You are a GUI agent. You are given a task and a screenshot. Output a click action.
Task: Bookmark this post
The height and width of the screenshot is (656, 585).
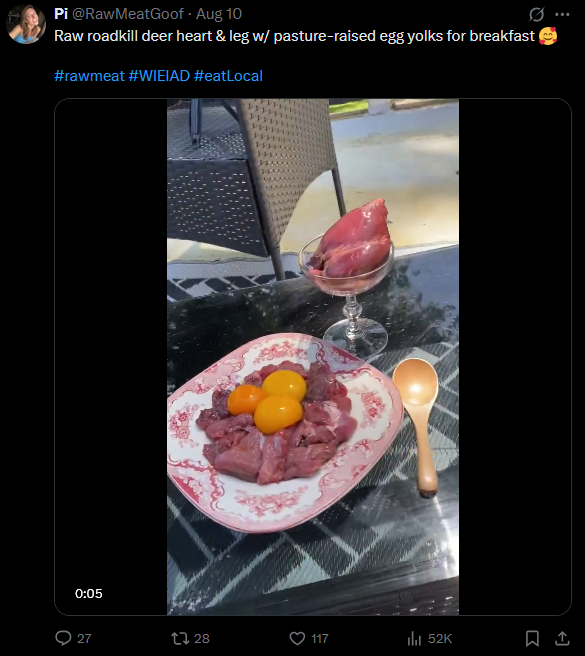pyautogui.click(x=532, y=638)
